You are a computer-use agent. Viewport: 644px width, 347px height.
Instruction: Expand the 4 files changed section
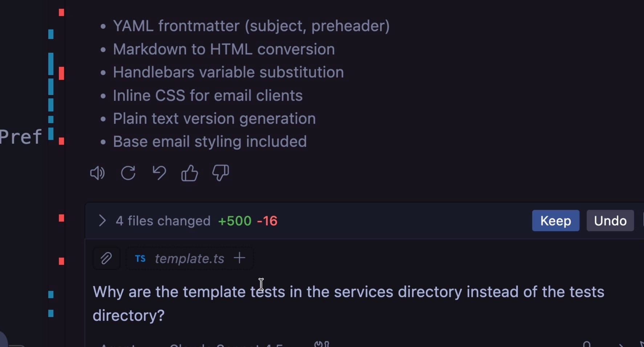(x=102, y=221)
